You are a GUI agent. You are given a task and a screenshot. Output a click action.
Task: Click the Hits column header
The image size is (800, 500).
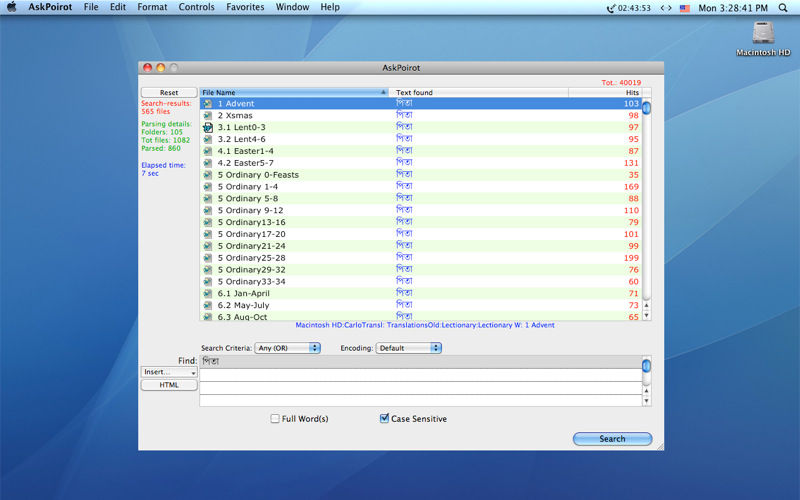(x=605, y=92)
